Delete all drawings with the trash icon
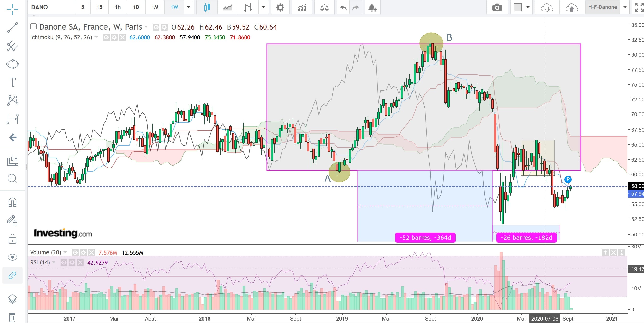644x323 pixels. pyautogui.click(x=12, y=317)
